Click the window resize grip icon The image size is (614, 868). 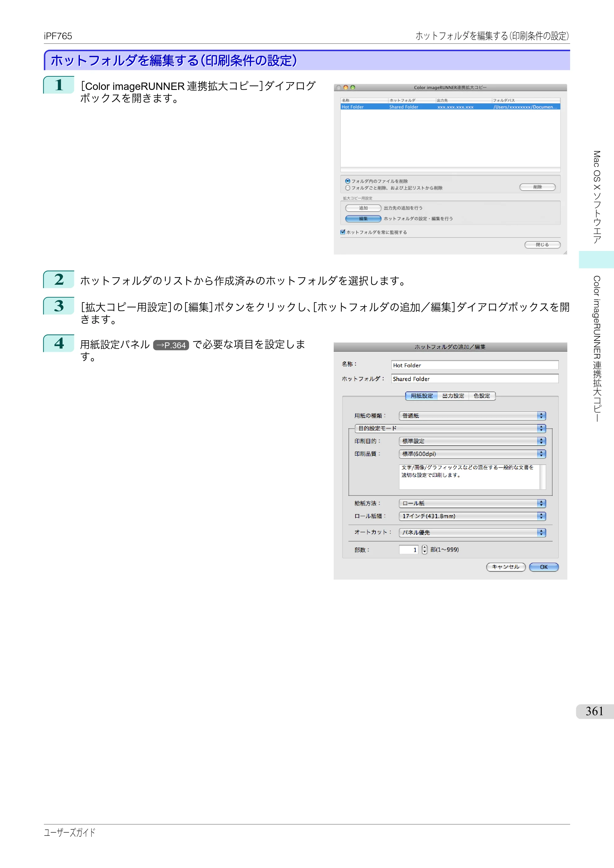coord(565,253)
